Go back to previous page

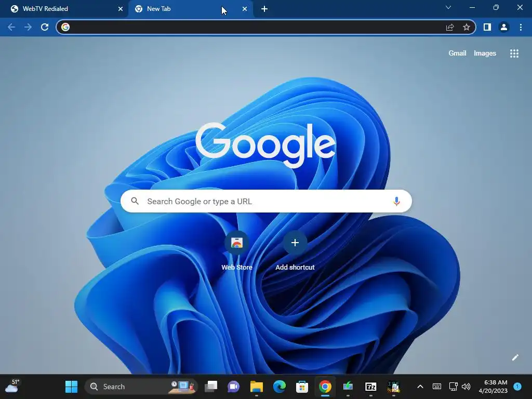click(x=11, y=27)
